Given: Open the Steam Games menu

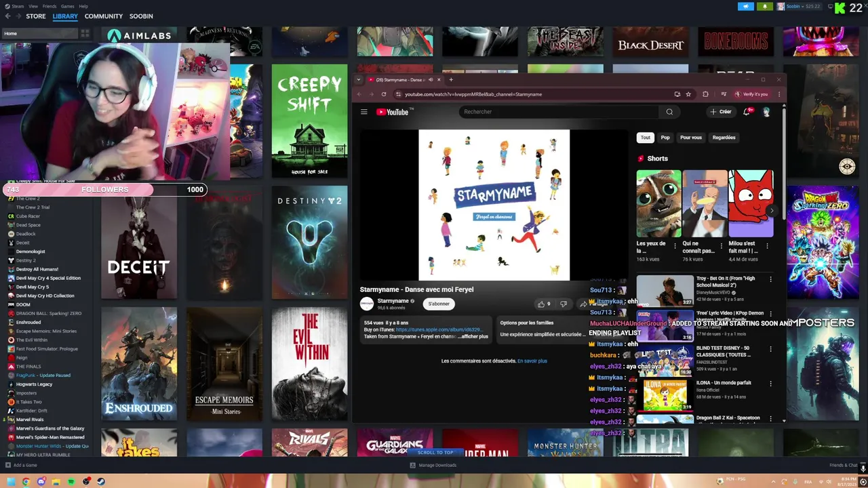Looking at the screenshot, I should [68, 6].
